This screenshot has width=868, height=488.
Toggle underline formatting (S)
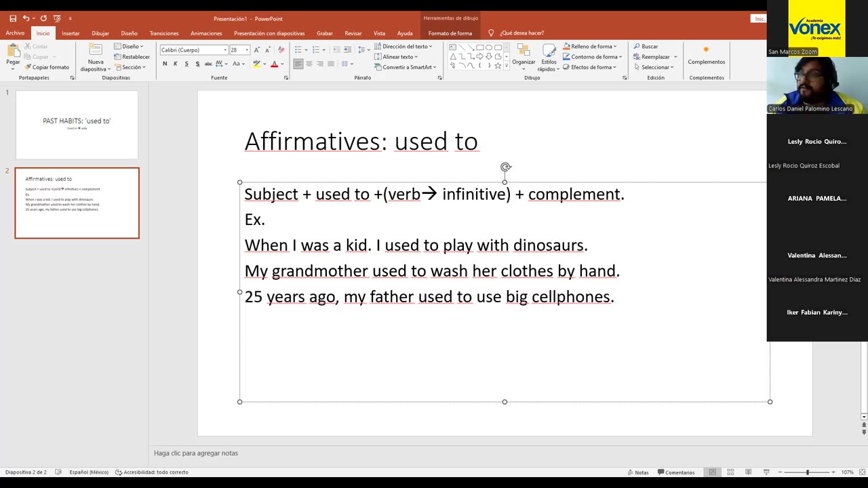pos(186,64)
